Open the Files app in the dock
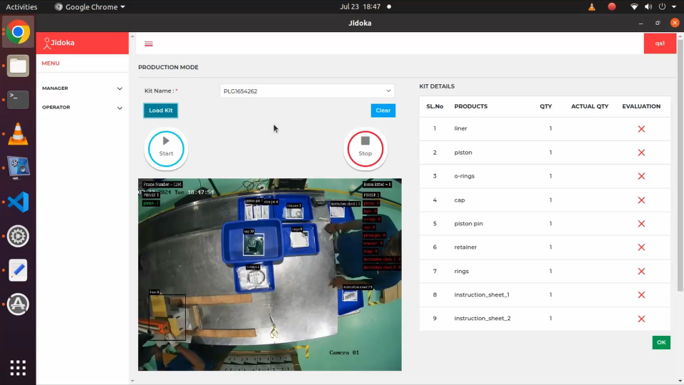Screen dimensions: 684x385 18,66
